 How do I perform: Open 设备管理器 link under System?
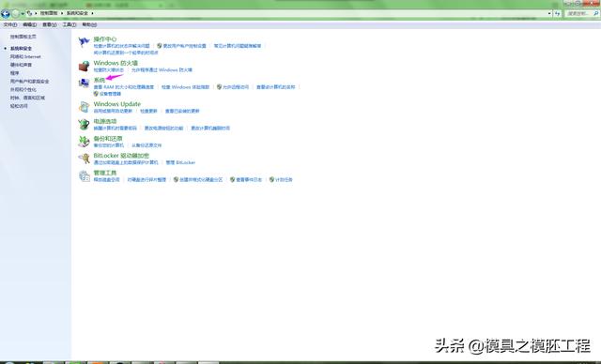coord(110,94)
